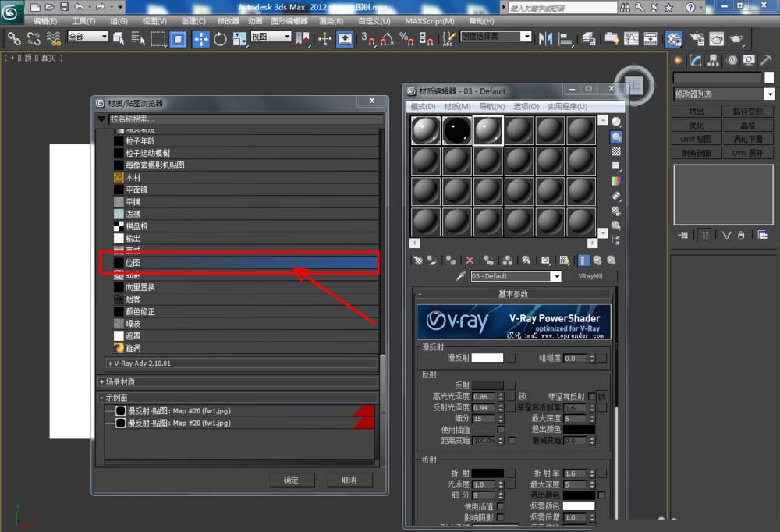Click the 挤出 modifier button
The image size is (780, 532).
[697, 112]
